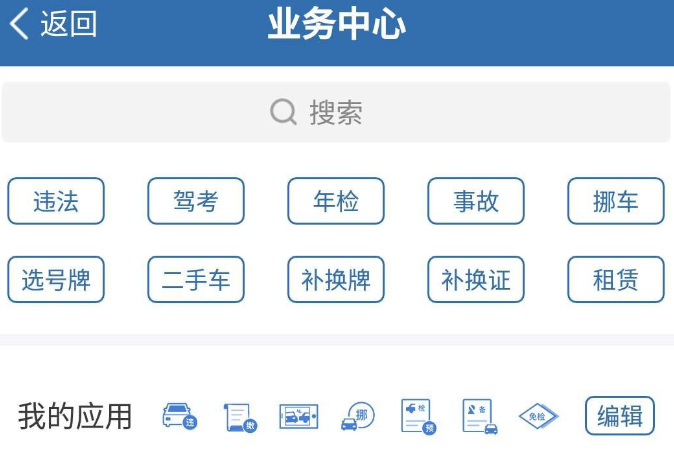
Task: Tap the 选号牌 tag
Action: point(56,279)
